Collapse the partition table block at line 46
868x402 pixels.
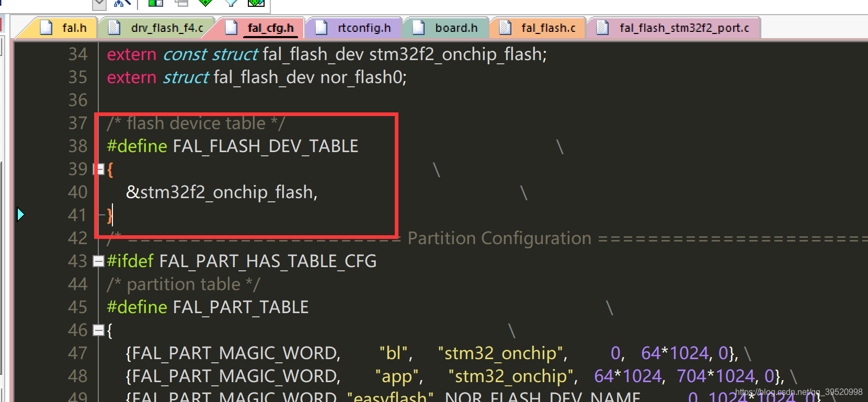point(98,330)
